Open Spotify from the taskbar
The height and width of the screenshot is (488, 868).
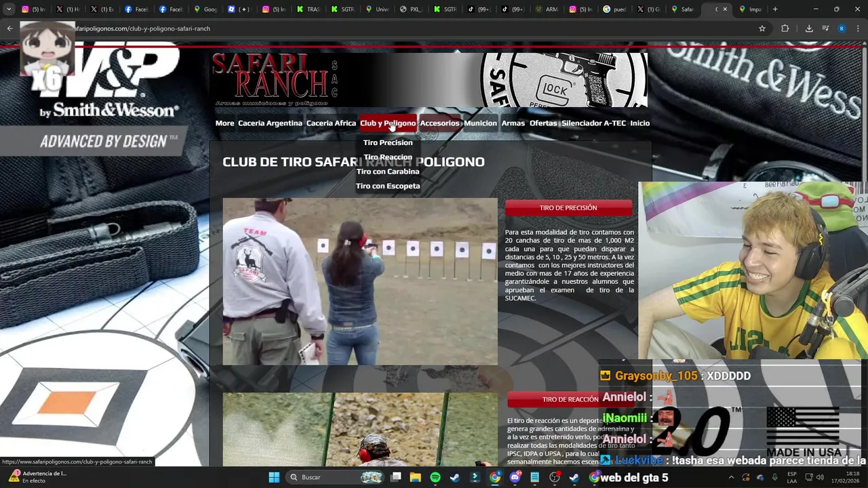[435, 477]
